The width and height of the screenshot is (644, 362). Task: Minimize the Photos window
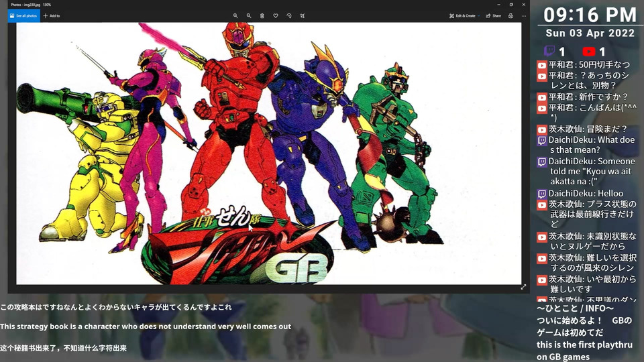coord(498,5)
